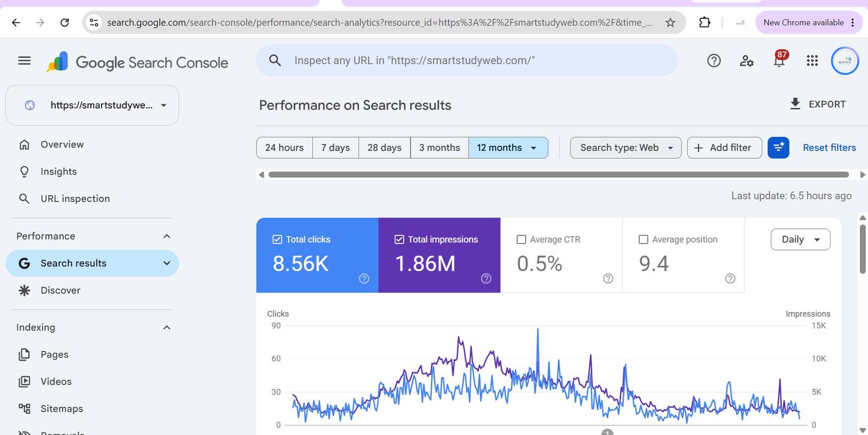The image size is (868, 435).
Task: Open Sitemaps in the sidebar
Action: tap(61, 408)
